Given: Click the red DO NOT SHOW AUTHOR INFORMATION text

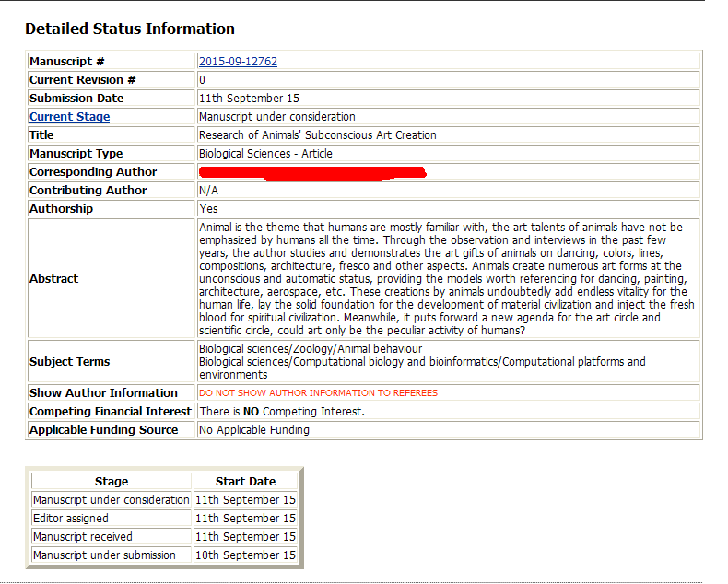Looking at the screenshot, I should [x=318, y=393].
